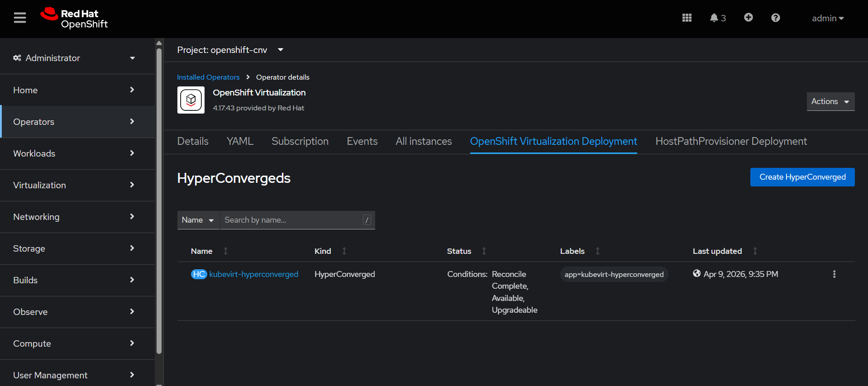This screenshot has width=868, height=386.
Task: Expand the Virtualization navigation section
Action: coord(74,185)
